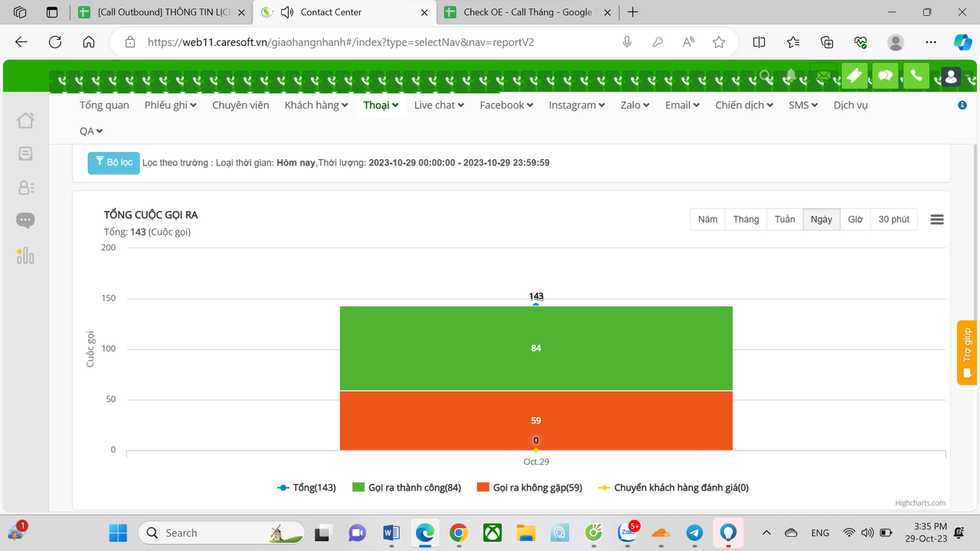Click the browser address bar URL

pos(341,42)
